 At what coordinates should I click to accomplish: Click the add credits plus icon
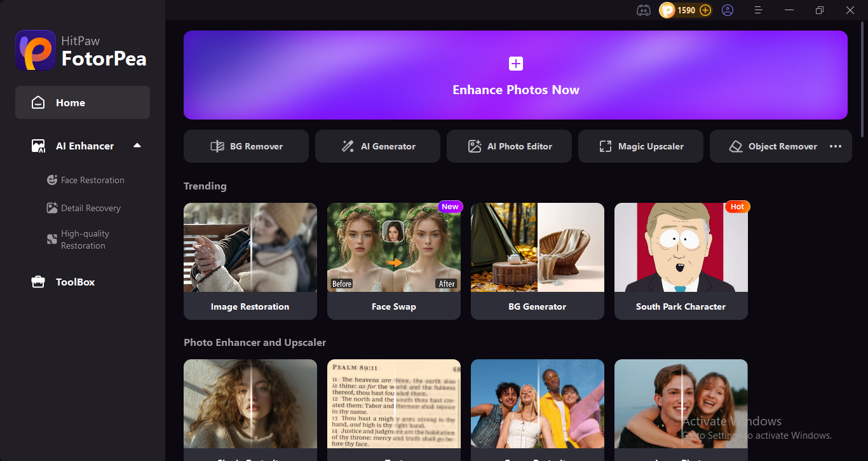[705, 10]
